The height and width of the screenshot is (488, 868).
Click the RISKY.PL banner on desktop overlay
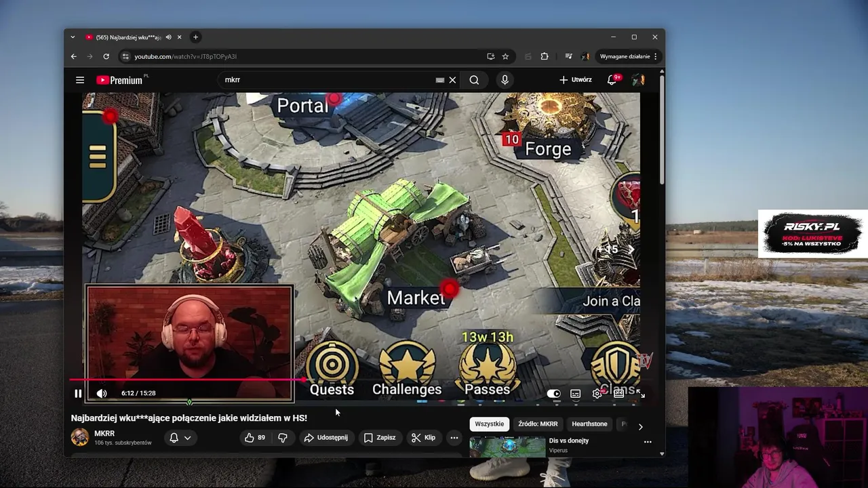point(812,234)
